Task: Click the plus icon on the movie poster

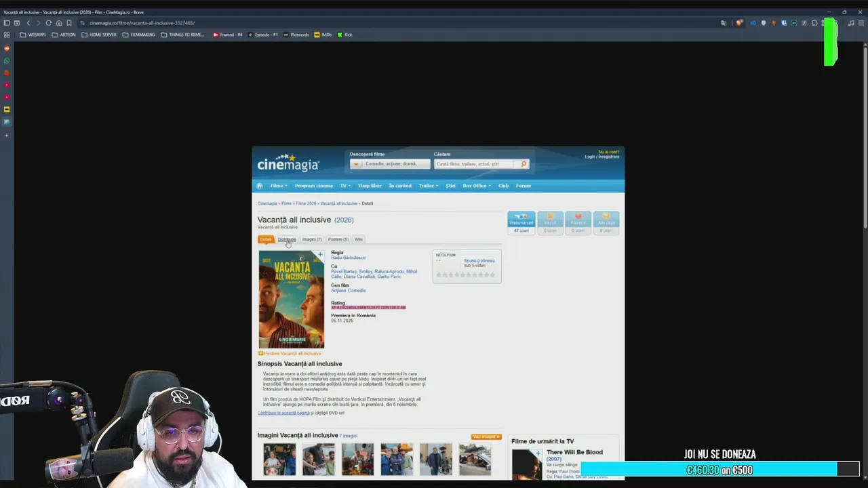Action: [320, 255]
